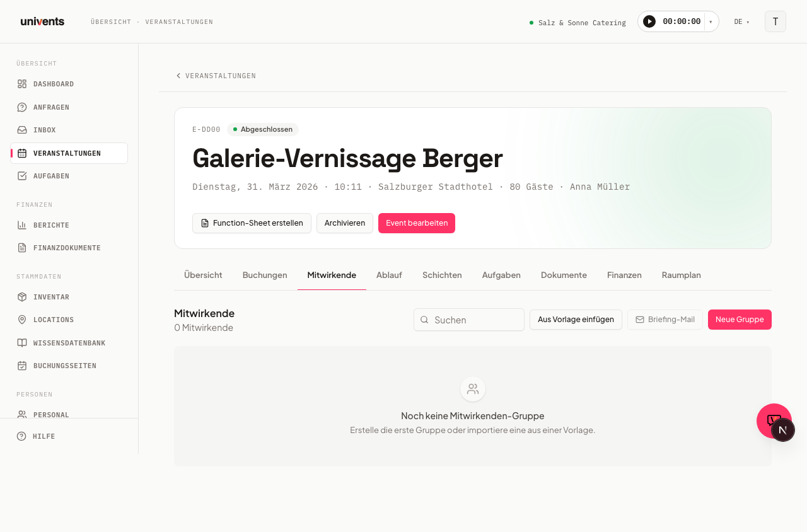807x532 pixels.
Task: Switch to the Dokumente tab
Action: point(564,275)
